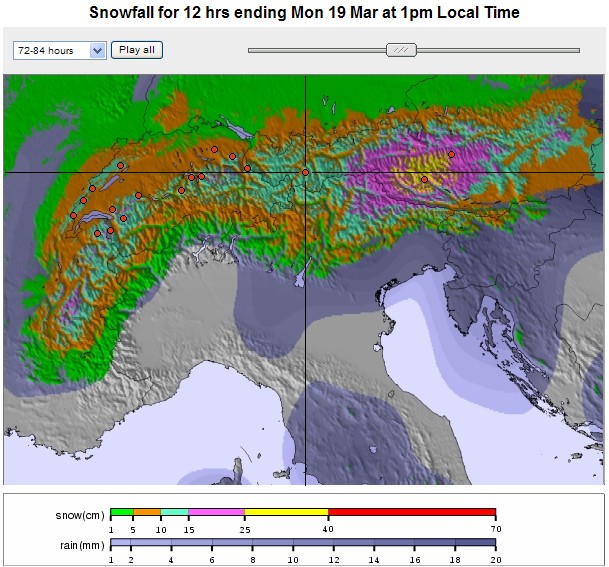Select the easternmost red resort marker
Screen dimensions: 609x567
[x=451, y=154]
